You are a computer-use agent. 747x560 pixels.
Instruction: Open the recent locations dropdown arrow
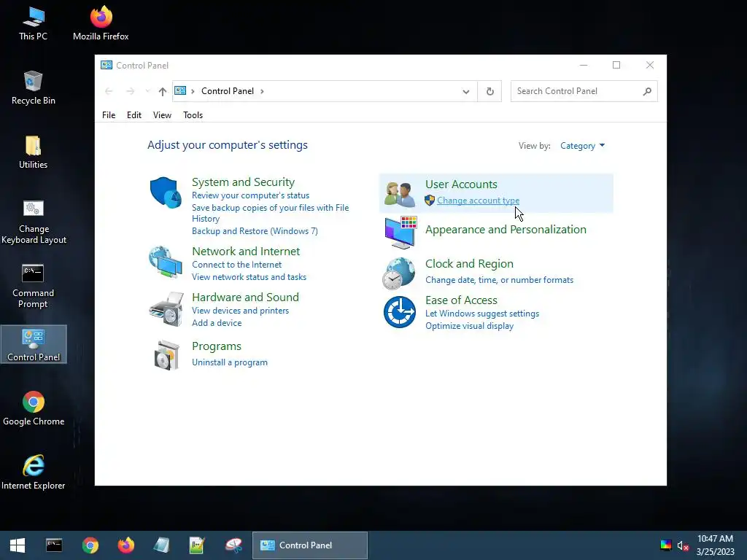pyautogui.click(x=147, y=91)
